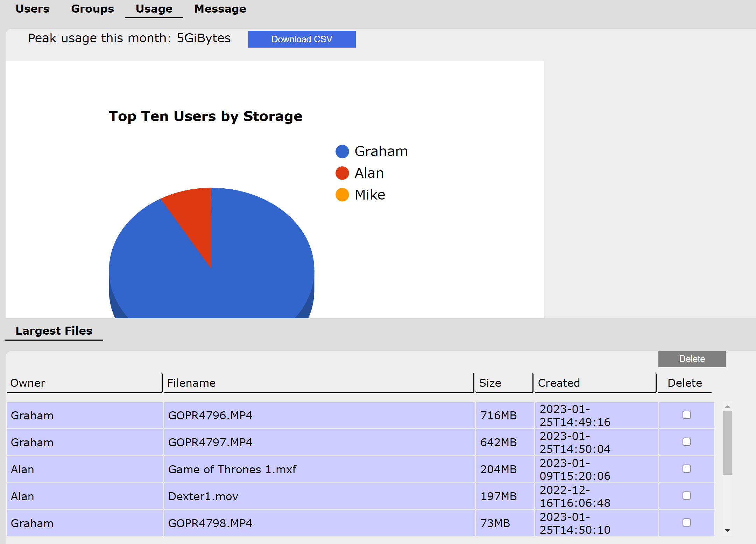Switch to the Users tab

(33, 9)
